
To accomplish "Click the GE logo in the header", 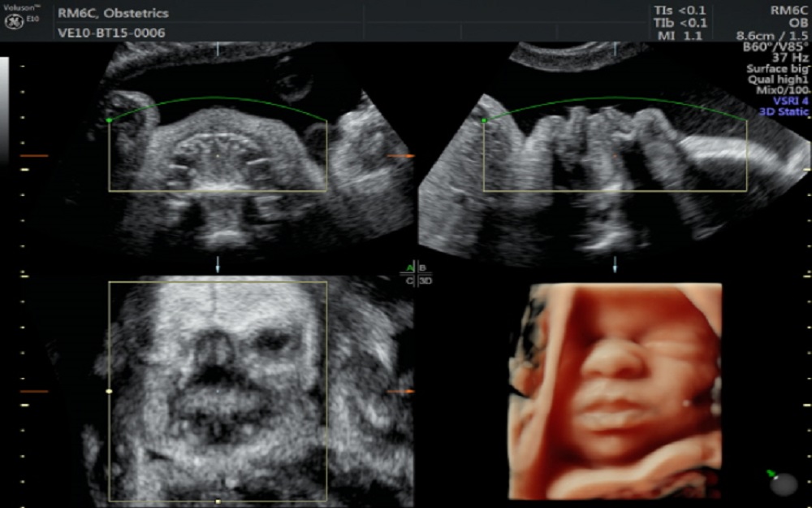I will [14, 22].
